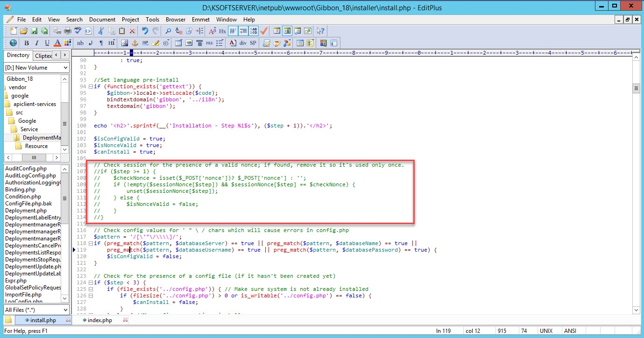Choose the font color A icon
The image size is (644, 338).
[57, 43]
